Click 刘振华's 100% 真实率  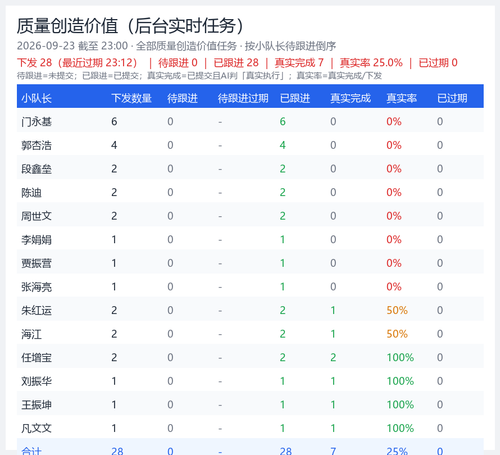click(400, 381)
